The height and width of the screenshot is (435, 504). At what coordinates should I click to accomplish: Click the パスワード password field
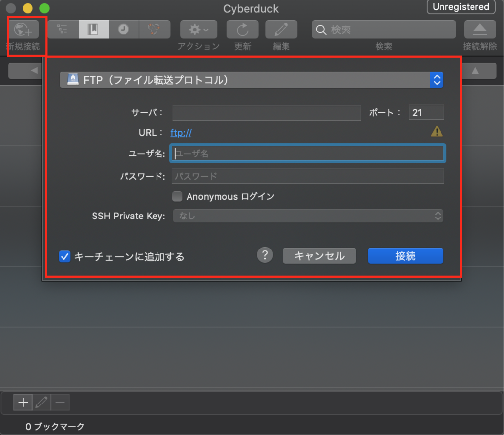pyautogui.click(x=308, y=176)
